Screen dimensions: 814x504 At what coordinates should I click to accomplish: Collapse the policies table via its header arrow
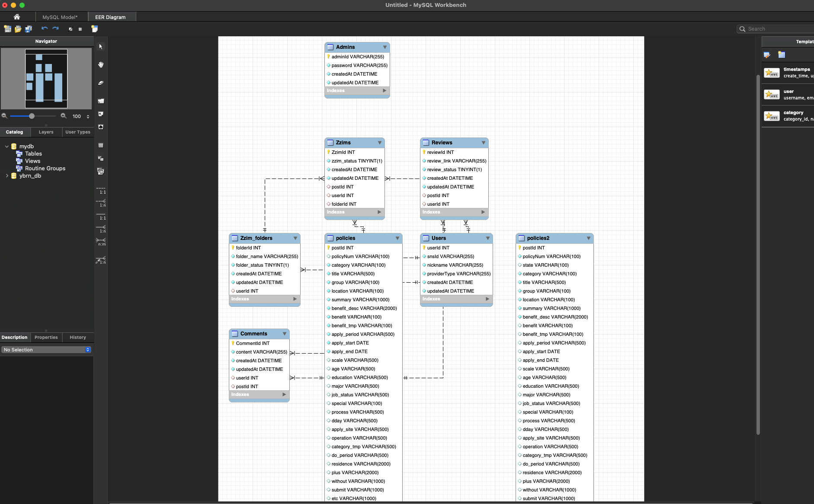point(397,238)
